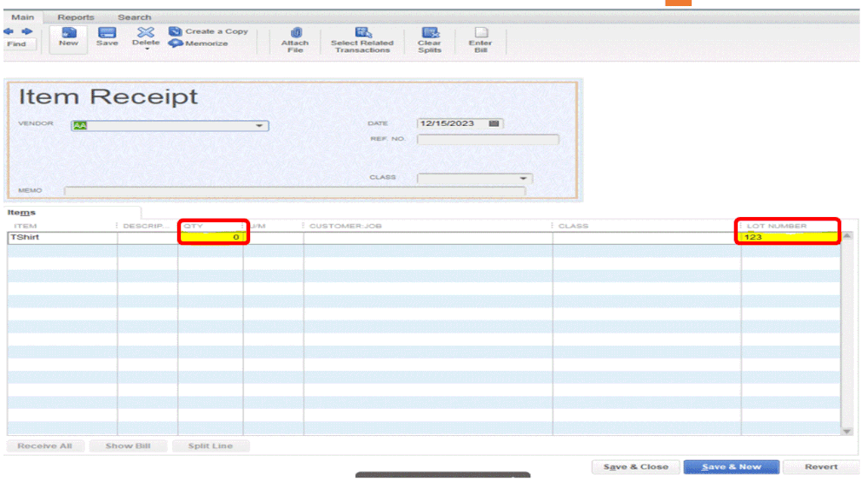868x488 pixels.
Task: Save the item receipt from the toolbar
Action: [107, 37]
